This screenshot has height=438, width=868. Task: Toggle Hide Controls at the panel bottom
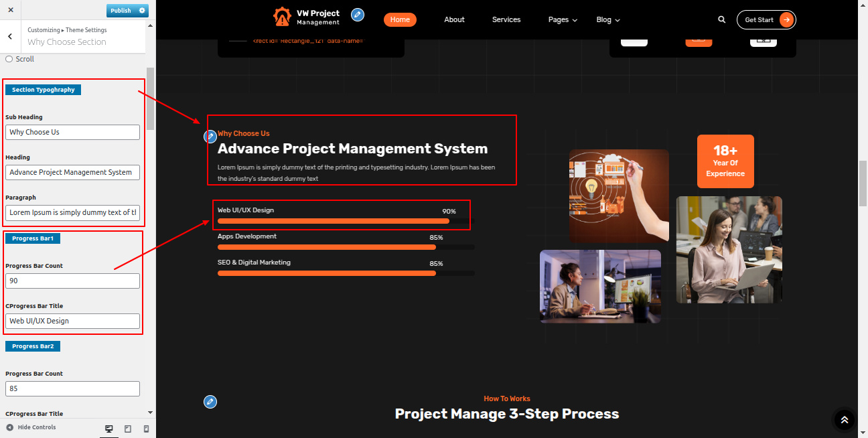pos(31,427)
